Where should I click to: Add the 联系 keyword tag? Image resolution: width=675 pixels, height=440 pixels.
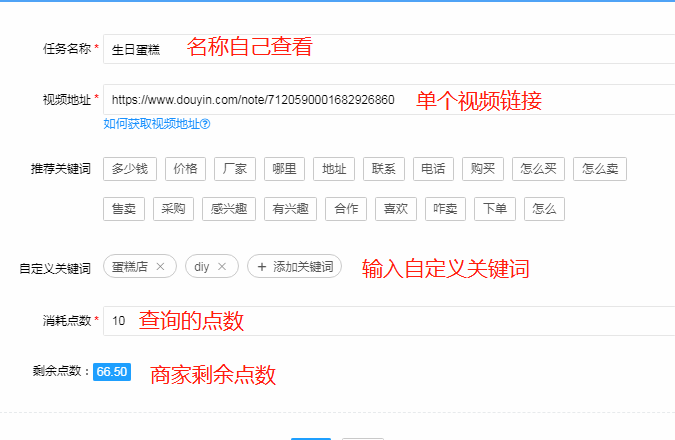(x=384, y=169)
